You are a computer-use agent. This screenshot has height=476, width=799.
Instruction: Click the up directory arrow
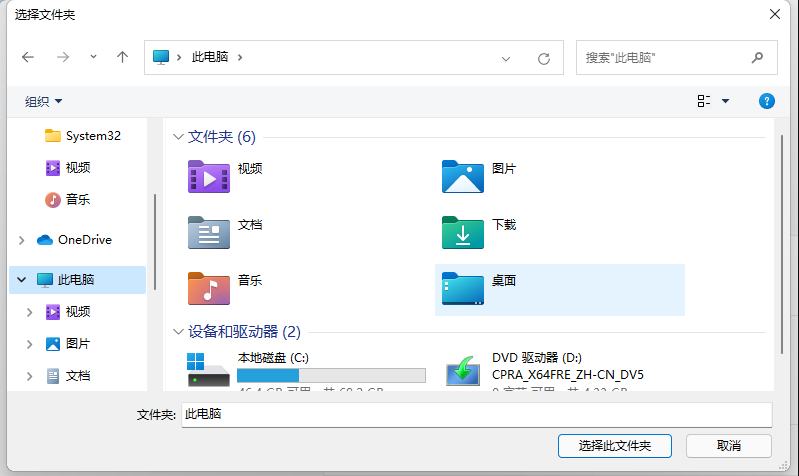click(x=122, y=57)
